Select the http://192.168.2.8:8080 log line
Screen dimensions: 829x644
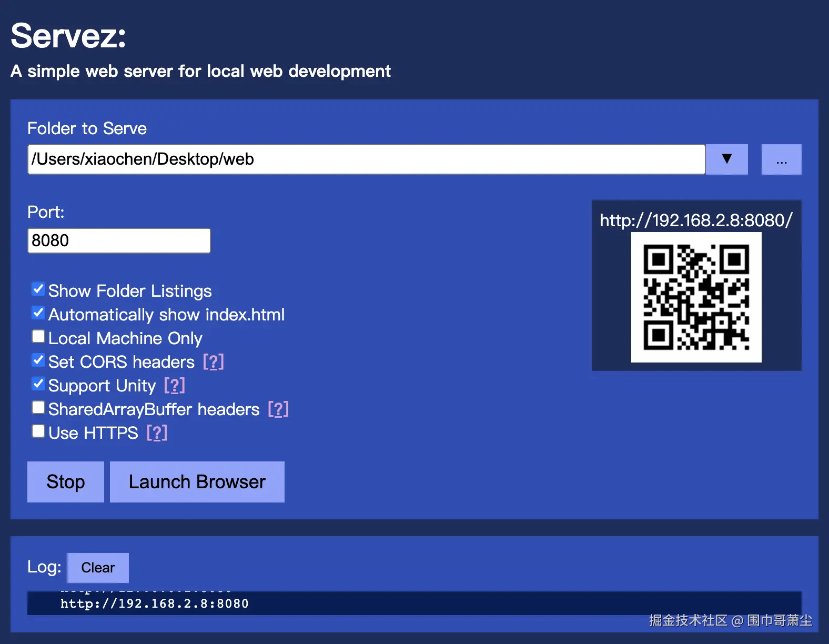[154, 604]
